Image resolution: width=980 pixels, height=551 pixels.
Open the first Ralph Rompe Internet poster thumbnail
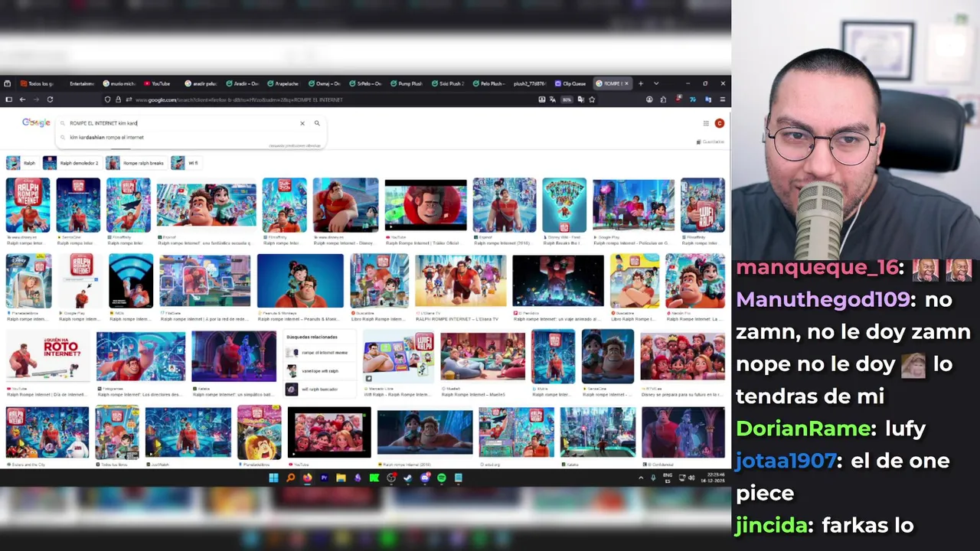(28, 205)
